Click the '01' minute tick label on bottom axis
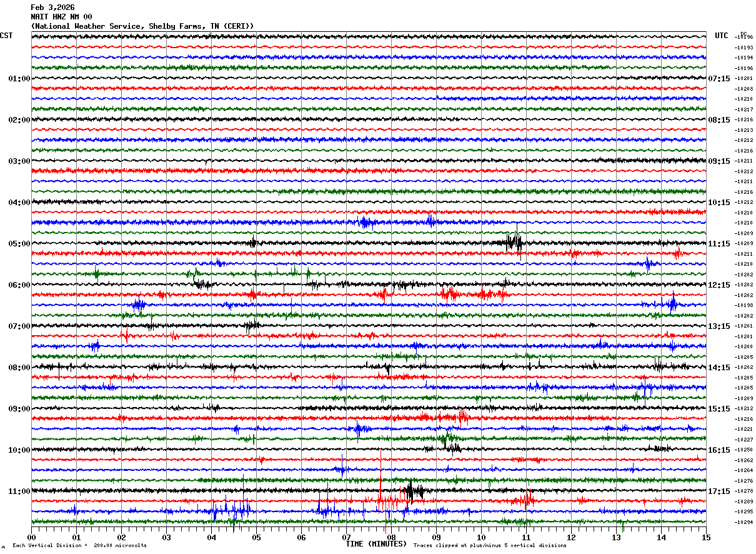 (76, 537)
